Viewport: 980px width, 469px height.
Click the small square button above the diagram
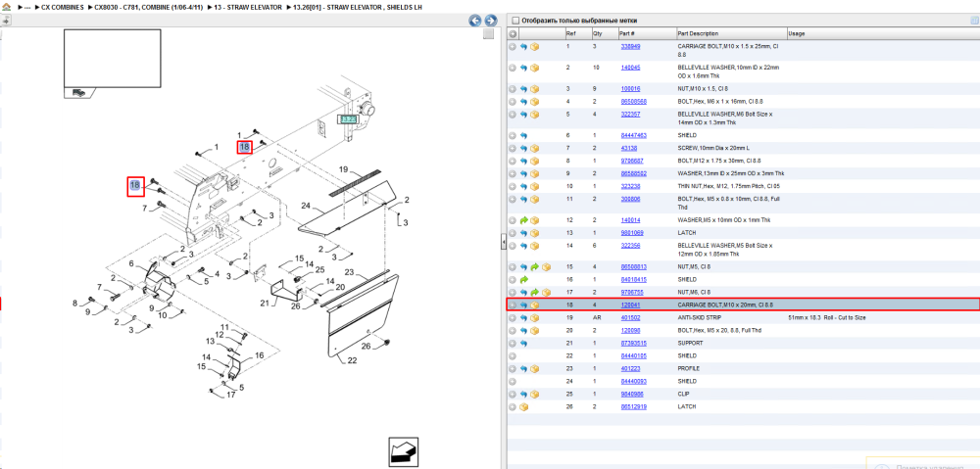[x=489, y=33]
